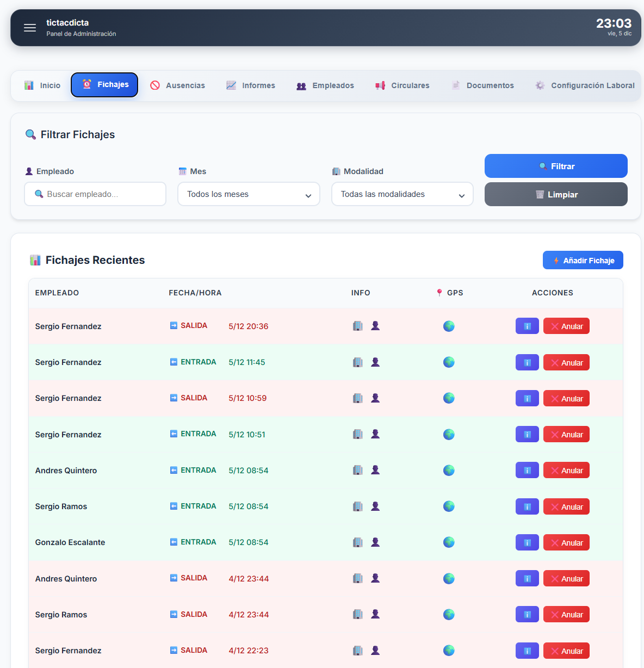Viewport: 644px width, 668px height.
Task: Click the Limpiar button
Action: [556, 195]
